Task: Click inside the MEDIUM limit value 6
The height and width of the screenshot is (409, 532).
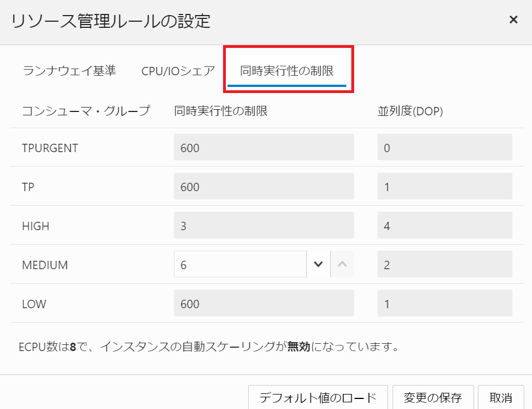Action: [x=240, y=264]
